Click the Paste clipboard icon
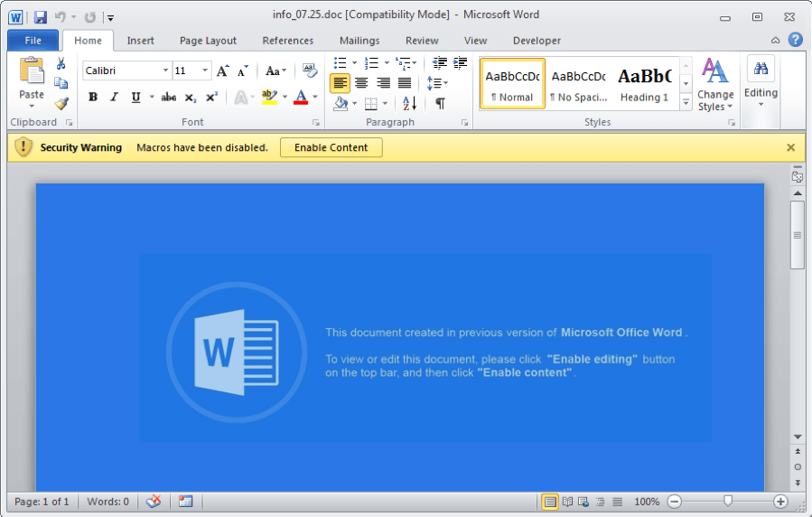 coord(32,70)
